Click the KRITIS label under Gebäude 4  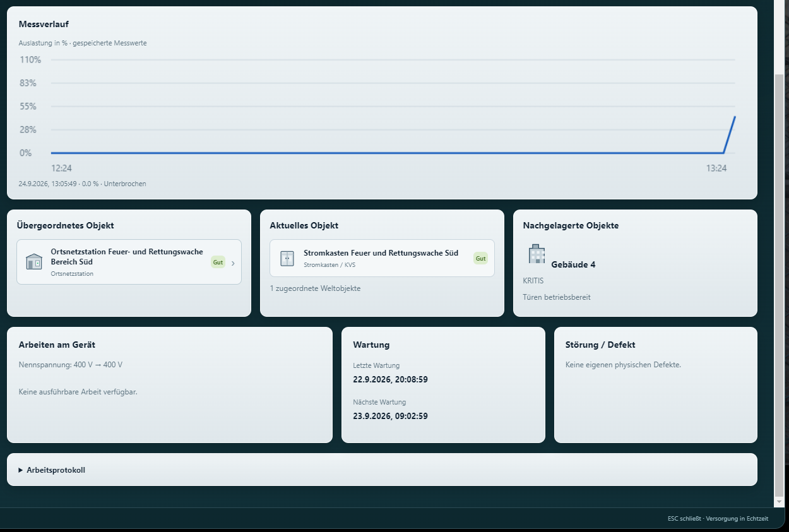tap(533, 281)
